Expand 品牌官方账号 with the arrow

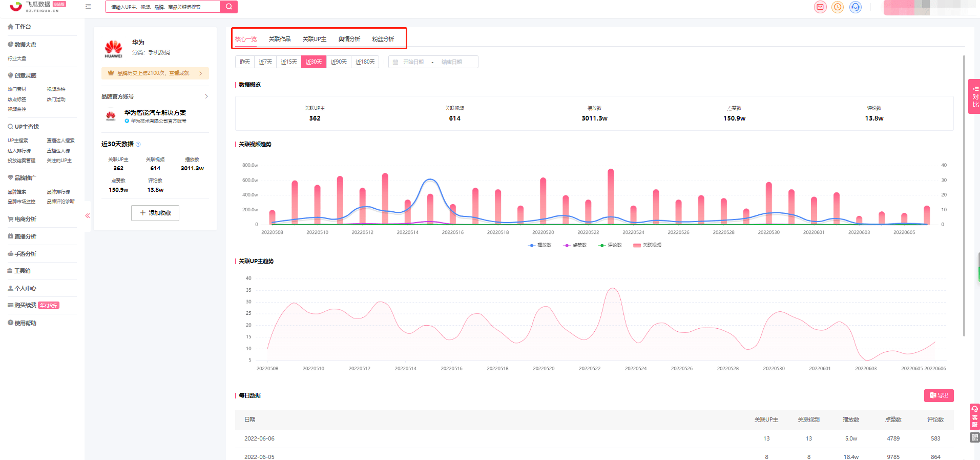pos(206,96)
